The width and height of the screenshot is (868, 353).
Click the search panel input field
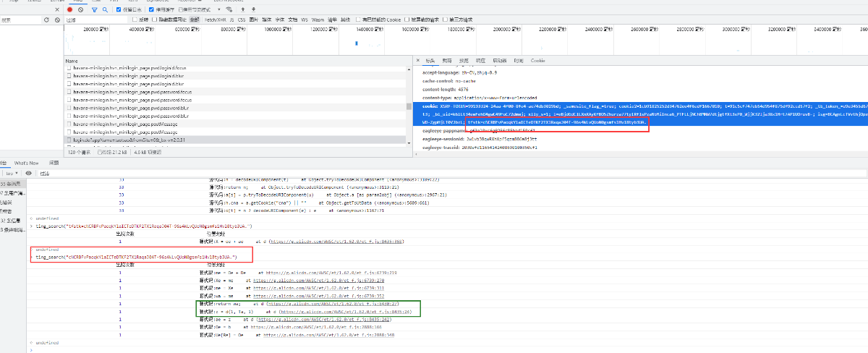click(20, 20)
